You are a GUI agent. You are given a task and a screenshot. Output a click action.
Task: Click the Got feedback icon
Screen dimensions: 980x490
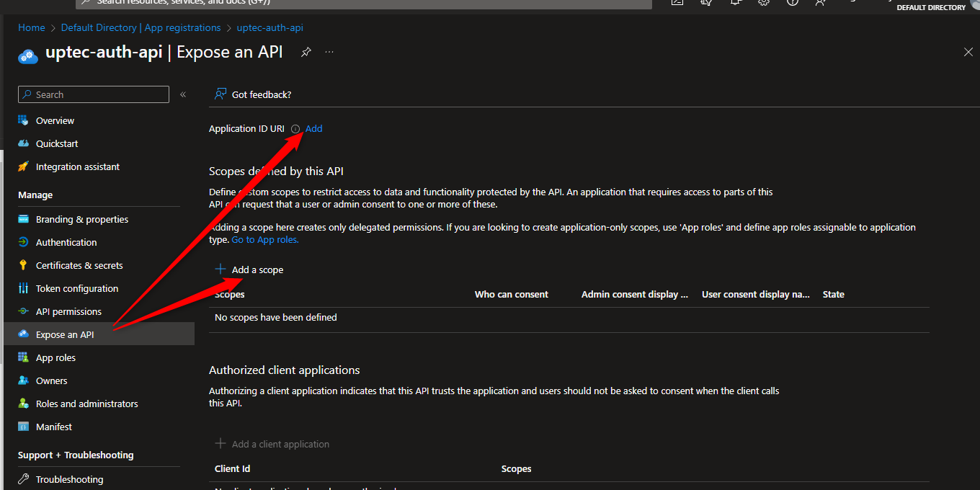[220, 94]
